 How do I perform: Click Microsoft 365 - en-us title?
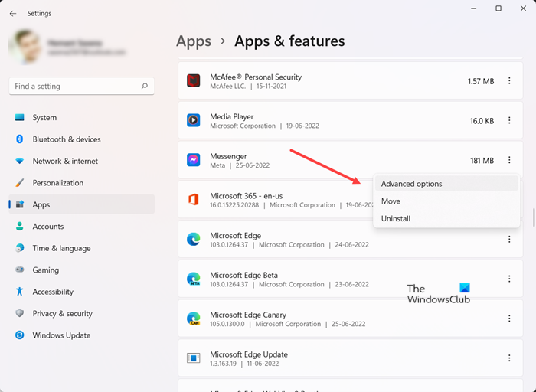(246, 196)
